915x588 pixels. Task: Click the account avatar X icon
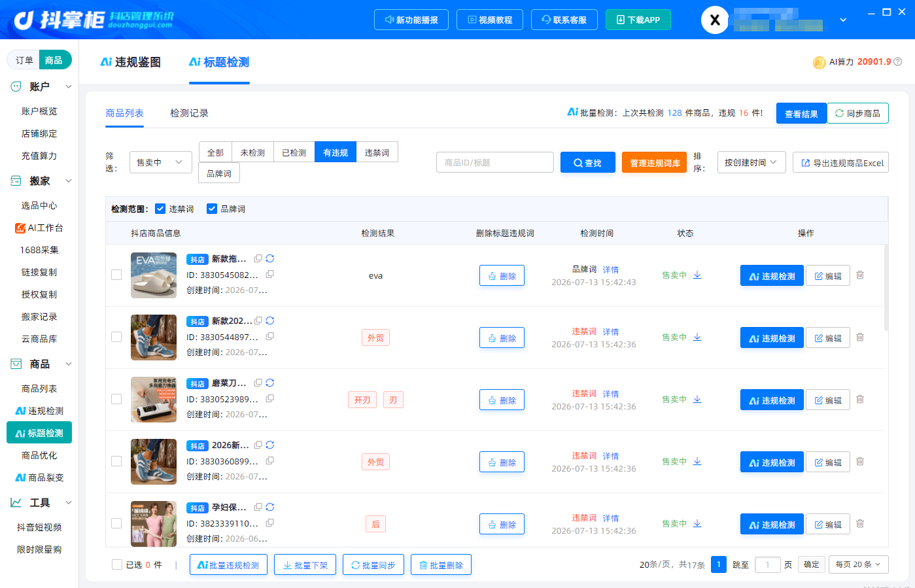[x=715, y=20]
